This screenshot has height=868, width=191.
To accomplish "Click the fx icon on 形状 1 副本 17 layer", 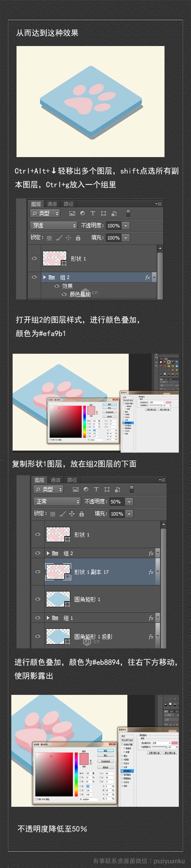I will pos(151,572).
